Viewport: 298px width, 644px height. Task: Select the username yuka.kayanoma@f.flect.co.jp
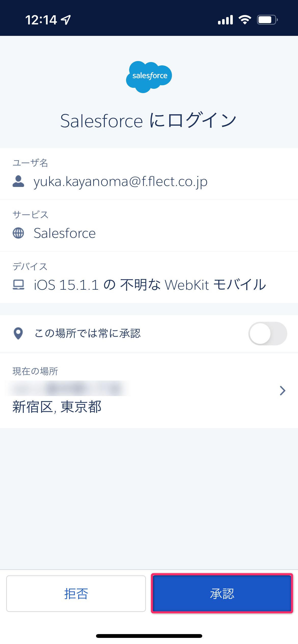pos(120,182)
